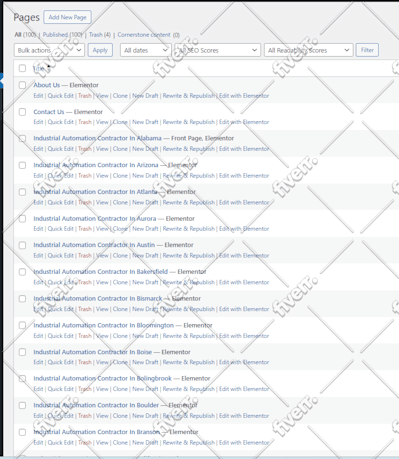Open Industrial Automation Contractor In Bloomington page
This screenshot has width=399, height=459.
point(104,325)
